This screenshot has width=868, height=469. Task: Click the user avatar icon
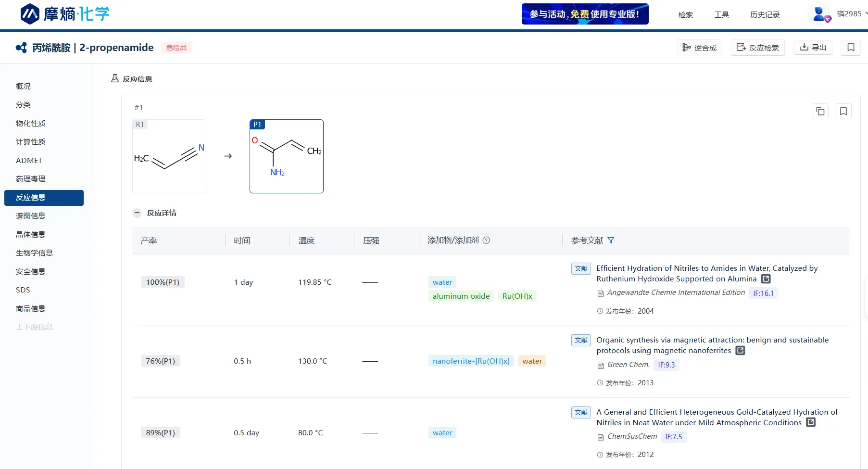tap(820, 14)
